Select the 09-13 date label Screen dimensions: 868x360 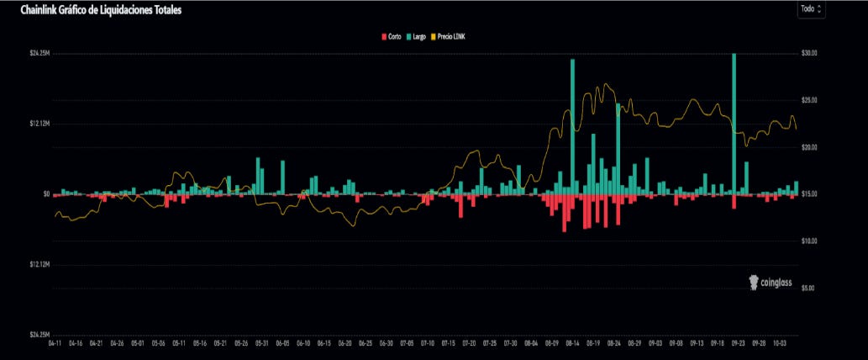[697, 343]
